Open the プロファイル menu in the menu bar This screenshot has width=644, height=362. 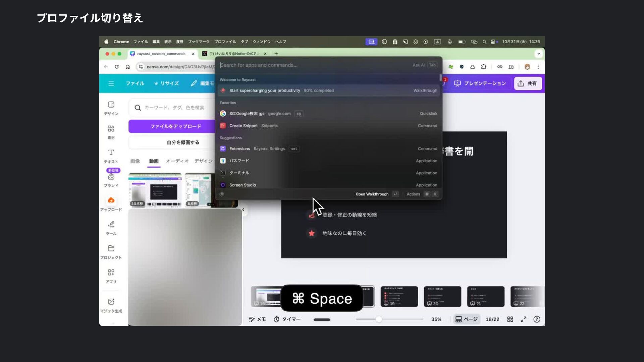click(x=225, y=42)
